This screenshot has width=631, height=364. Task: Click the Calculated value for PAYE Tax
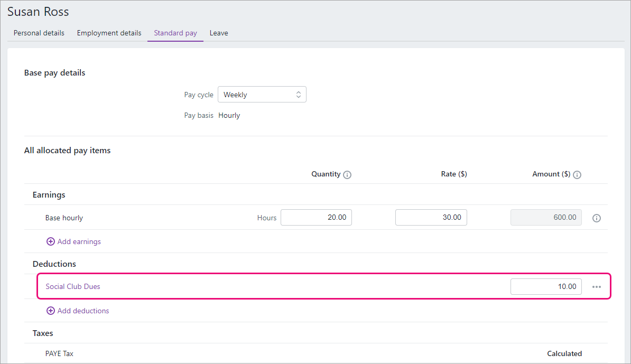564,353
